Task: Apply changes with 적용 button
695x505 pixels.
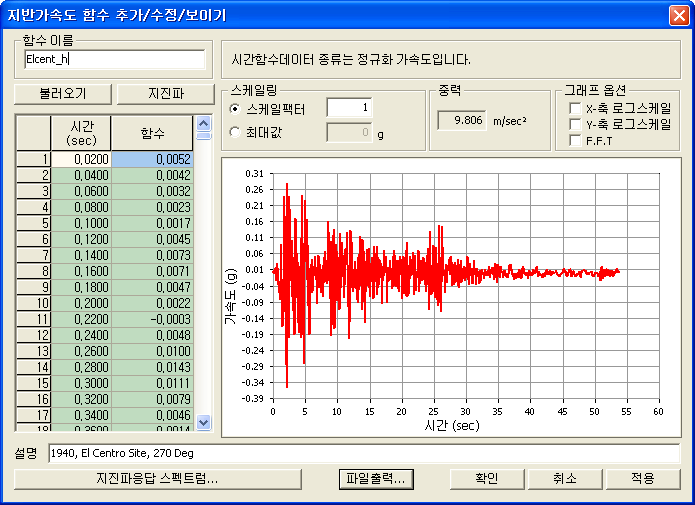Action: click(x=643, y=479)
